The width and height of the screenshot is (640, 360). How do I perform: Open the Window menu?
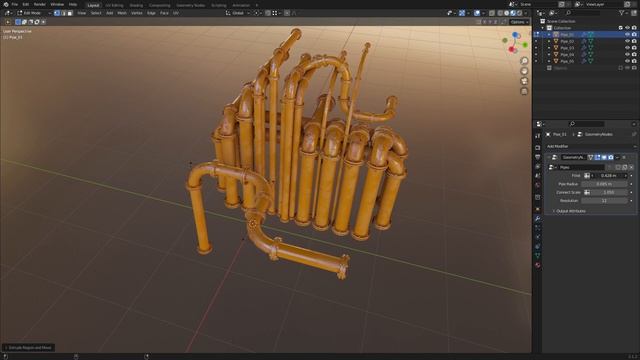(57, 4)
